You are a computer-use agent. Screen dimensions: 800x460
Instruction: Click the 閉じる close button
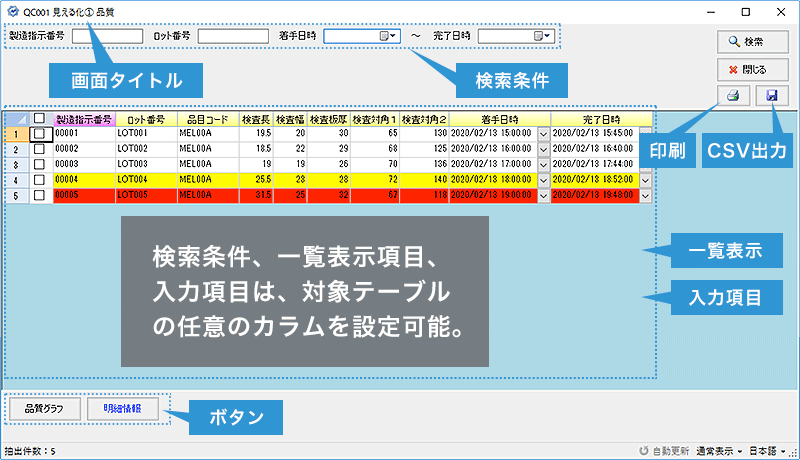746,70
